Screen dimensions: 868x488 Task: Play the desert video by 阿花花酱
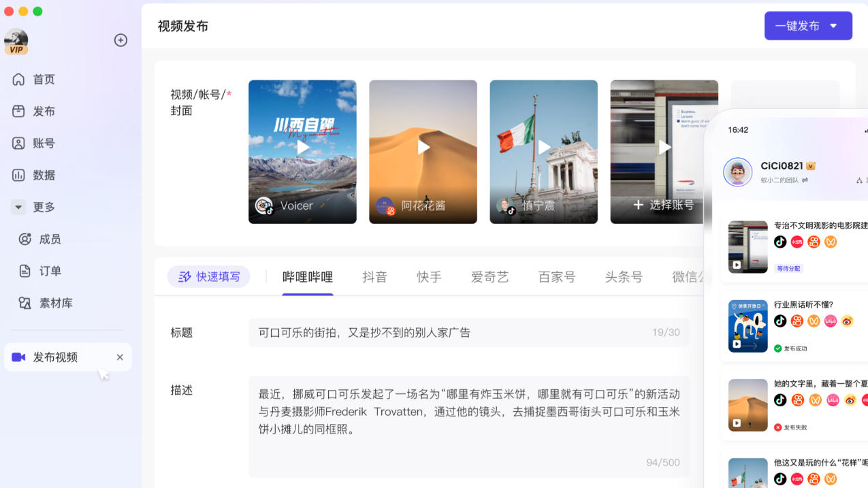[x=423, y=147]
